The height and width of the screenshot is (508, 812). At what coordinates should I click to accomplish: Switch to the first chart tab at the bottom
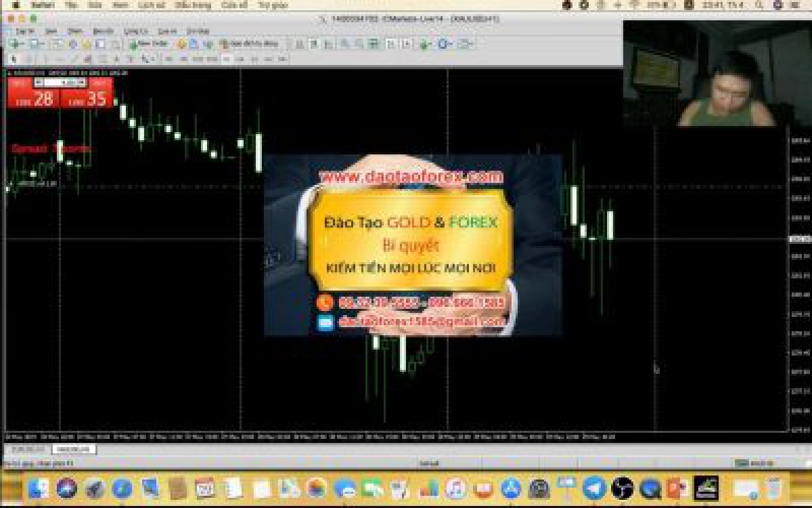[x=28, y=449]
